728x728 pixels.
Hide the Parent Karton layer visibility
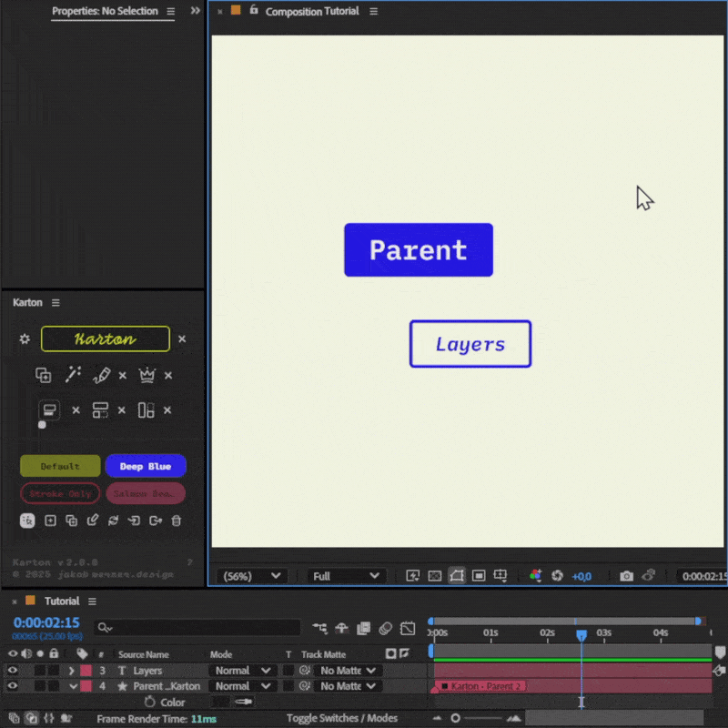13,686
